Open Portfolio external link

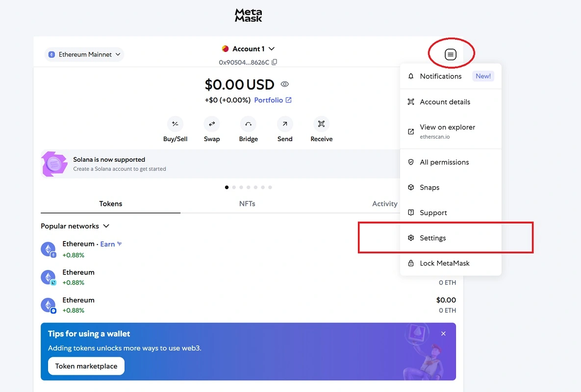[273, 100]
